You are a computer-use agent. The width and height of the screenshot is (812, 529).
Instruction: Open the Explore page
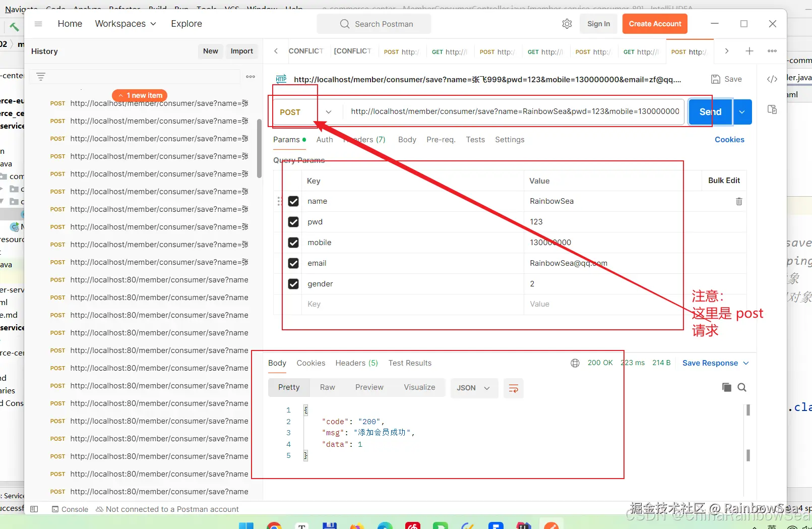[x=186, y=24]
